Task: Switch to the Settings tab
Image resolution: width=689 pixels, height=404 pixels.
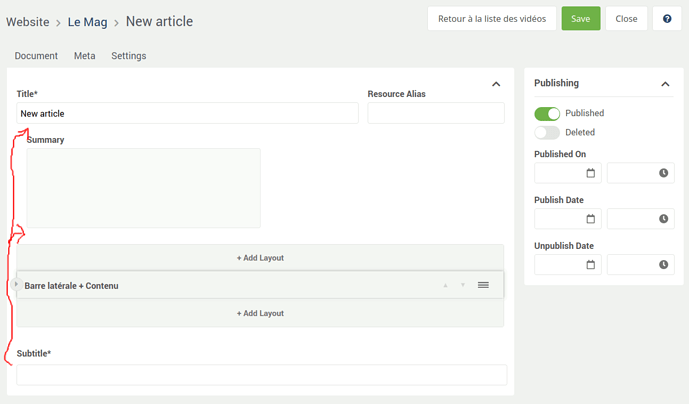Action: point(129,56)
